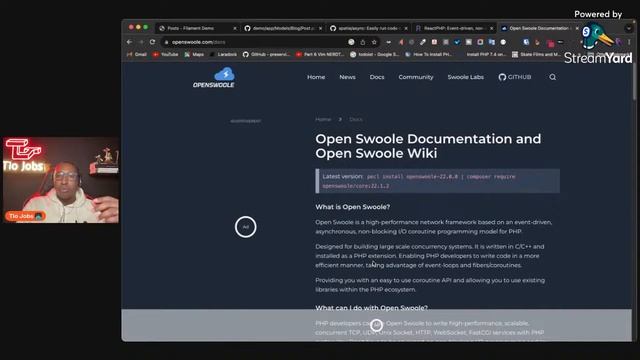
Task: Open the 'How To Install PH...' bookmark
Action: click(429, 54)
